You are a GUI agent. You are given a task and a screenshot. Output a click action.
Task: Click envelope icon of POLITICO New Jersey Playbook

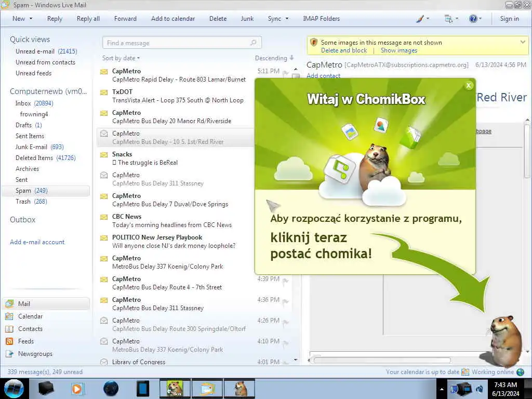104,238
